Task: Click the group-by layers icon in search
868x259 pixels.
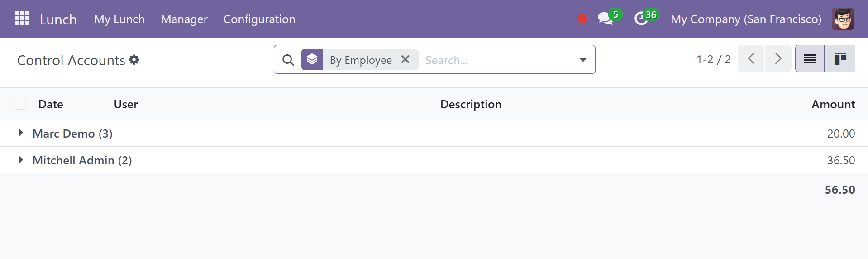Action: (312, 59)
